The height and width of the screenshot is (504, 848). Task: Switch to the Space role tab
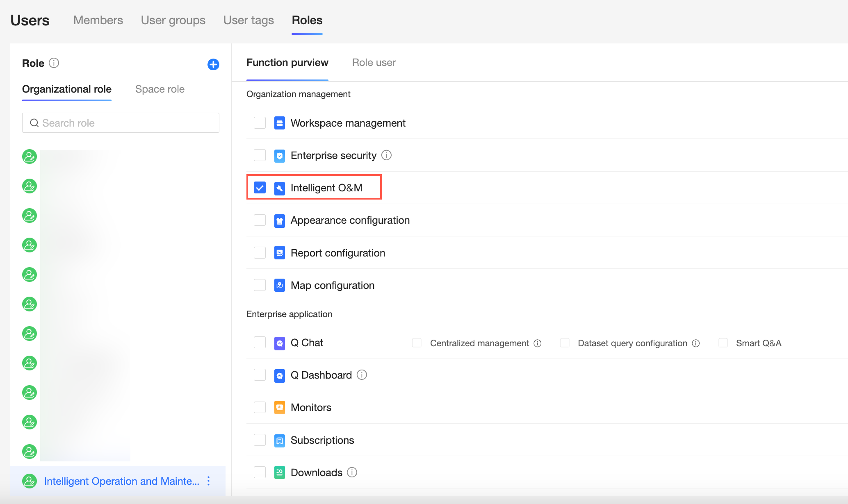pyautogui.click(x=160, y=89)
